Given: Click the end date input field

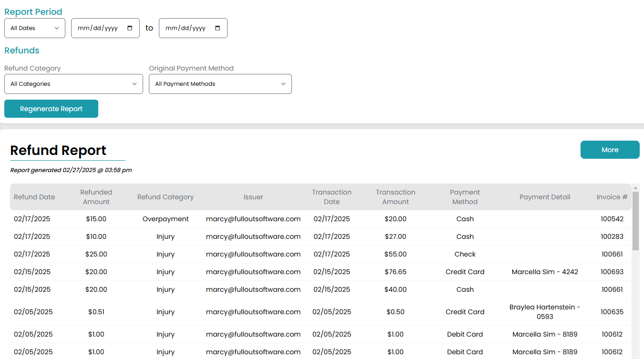Looking at the screenshot, I should (186, 28).
